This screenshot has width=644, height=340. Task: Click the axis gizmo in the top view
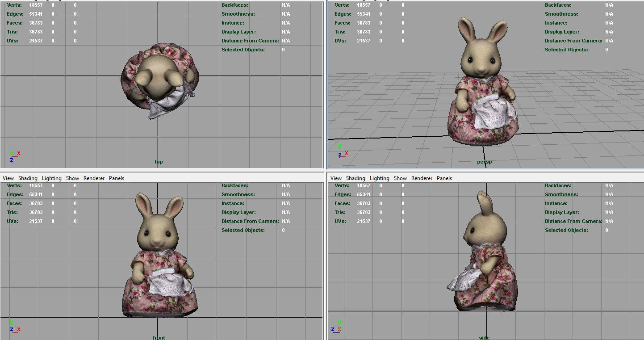pos(14,156)
